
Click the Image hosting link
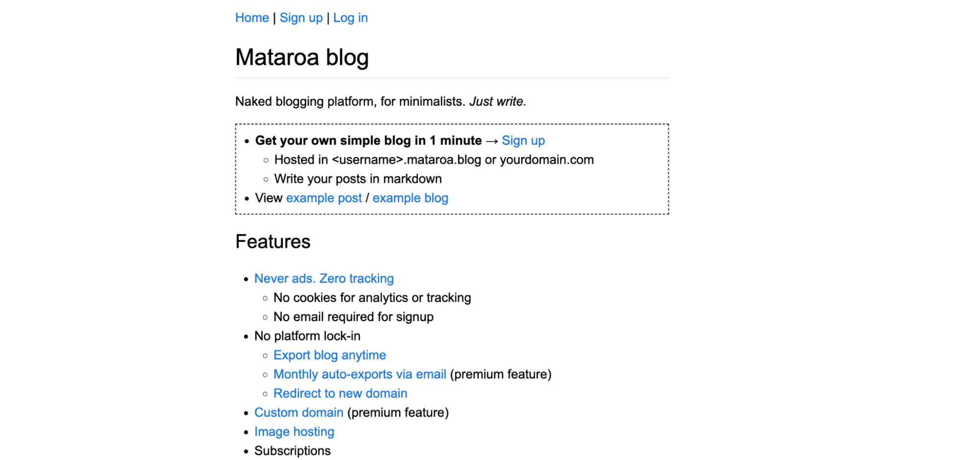(x=294, y=432)
